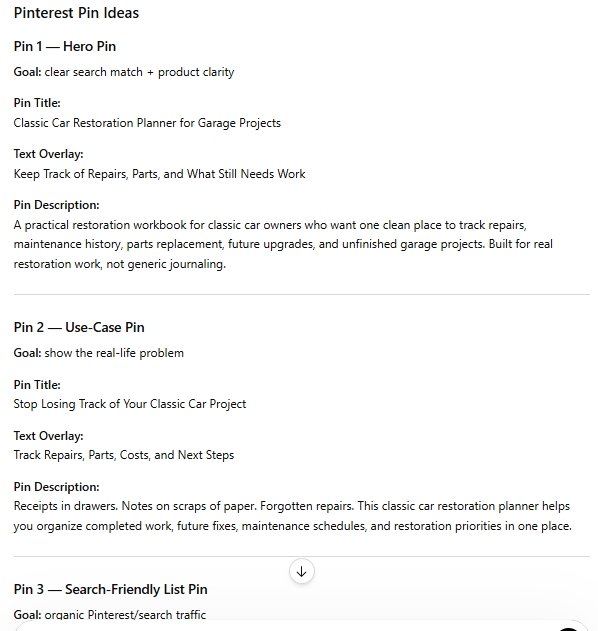The height and width of the screenshot is (631, 598).
Task: Click the goal text 'clear search match + product clarity'
Action: click(x=139, y=72)
